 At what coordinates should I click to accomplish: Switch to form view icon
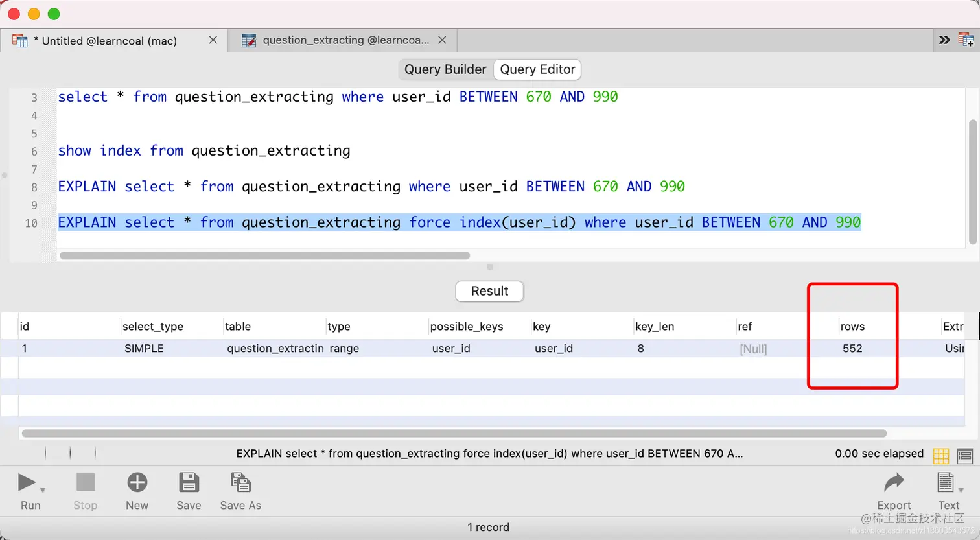(x=965, y=456)
